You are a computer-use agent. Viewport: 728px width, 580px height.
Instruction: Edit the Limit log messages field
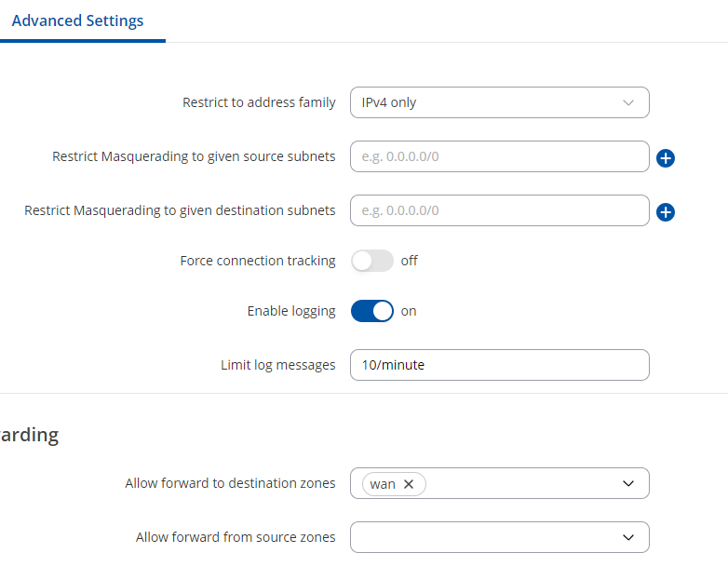500,365
